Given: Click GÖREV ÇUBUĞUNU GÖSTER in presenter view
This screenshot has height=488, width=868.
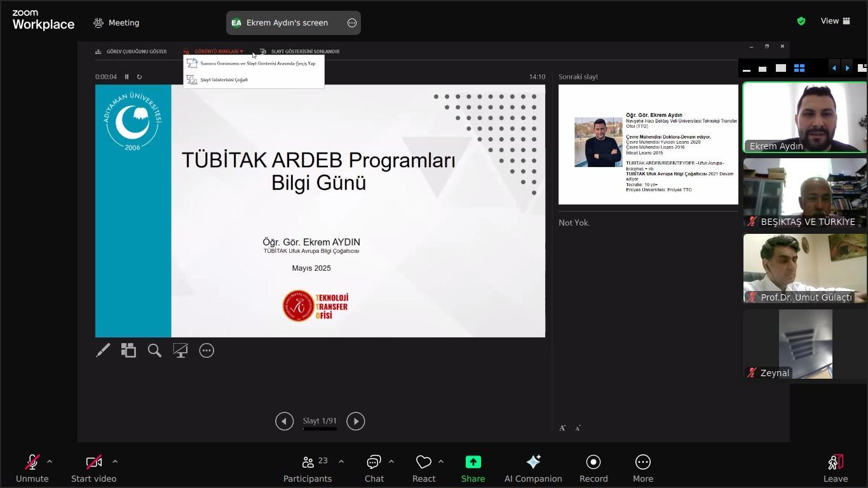Looking at the screenshot, I should click(131, 51).
